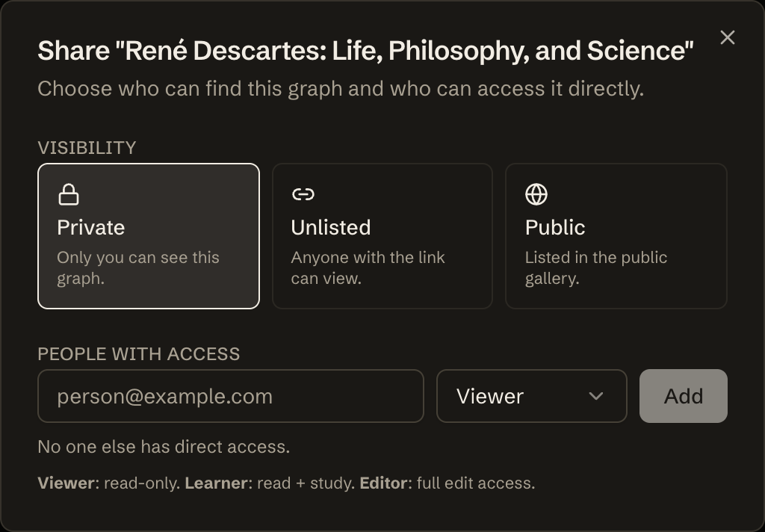This screenshot has width=765, height=532.
Task: Click the subtitle 'Choose who can find this graph'
Action: (x=341, y=89)
